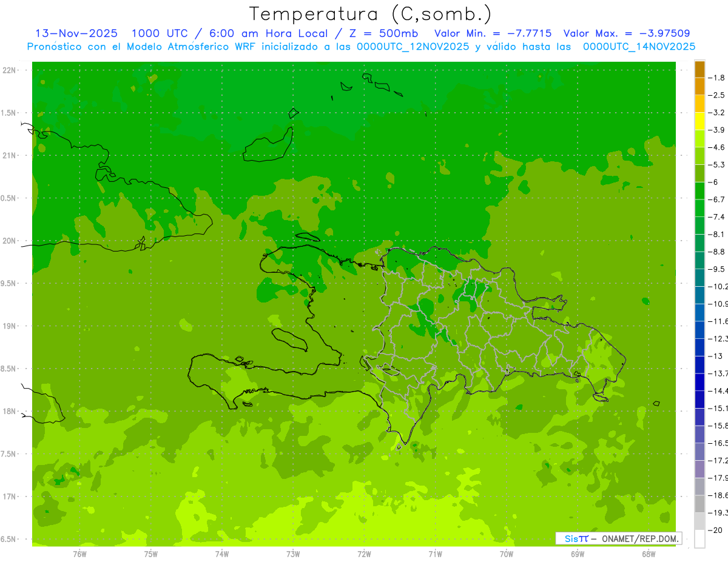This screenshot has height=562, width=728.
Task: Click the '-20' color scale value
Action: click(716, 530)
